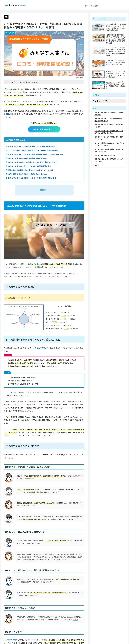129x644 pixels.
Task: Click the 不動産投資クラウドファンディング特集 hero image
Action: coord(44,53)
